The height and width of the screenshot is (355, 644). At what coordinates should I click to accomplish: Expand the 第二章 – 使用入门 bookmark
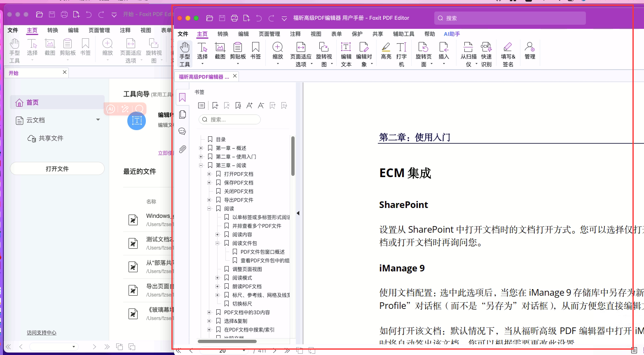(201, 156)
